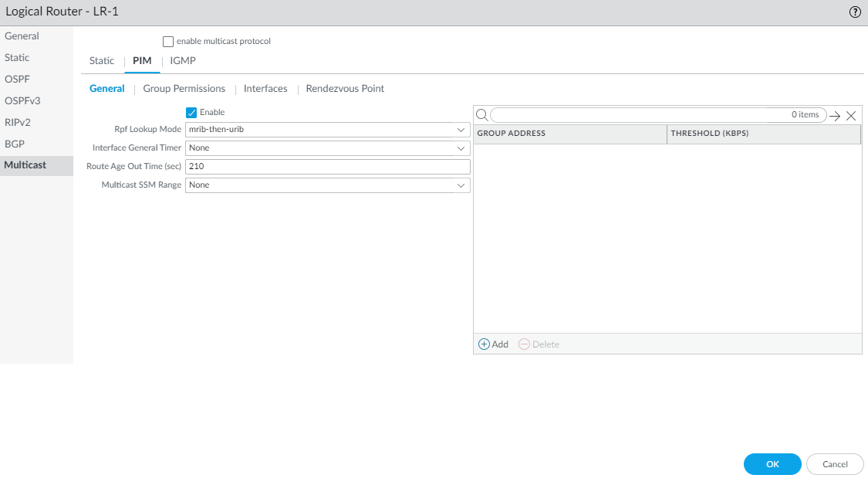Enable the multicast protocol checkbox
868x485 pixels.
[168, 42]
